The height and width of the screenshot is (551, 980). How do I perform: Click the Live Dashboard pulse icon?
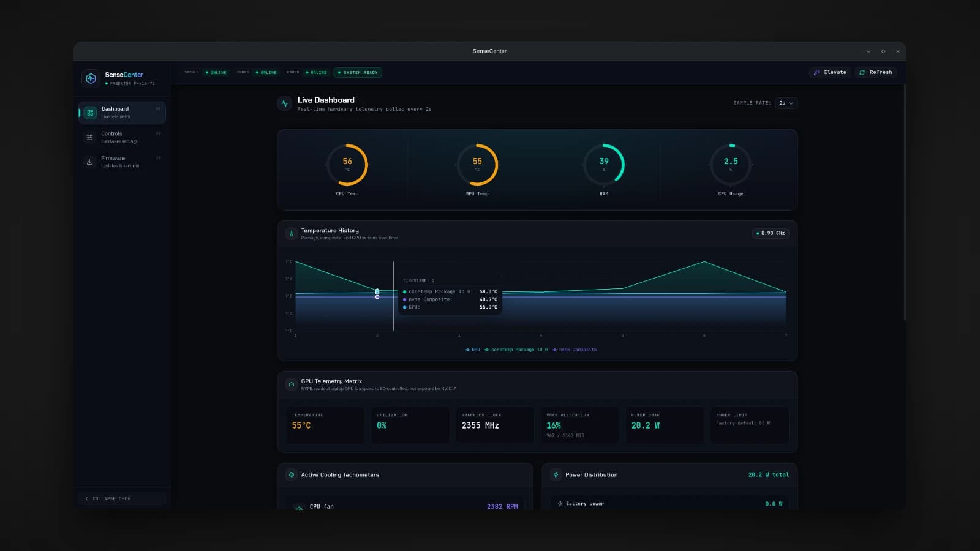point(285,103)
